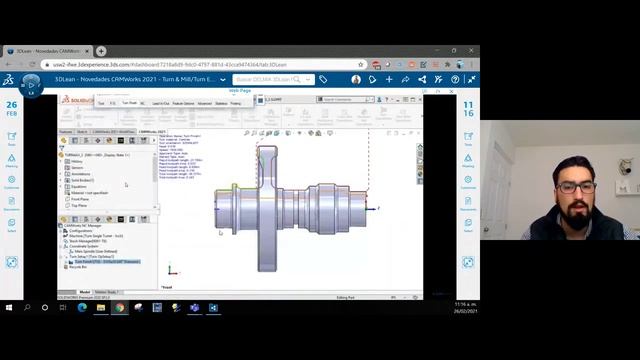Open the help question mark in top bar
Image resolution: width=640 pixels, height=360 pixels.
(455, 80)
